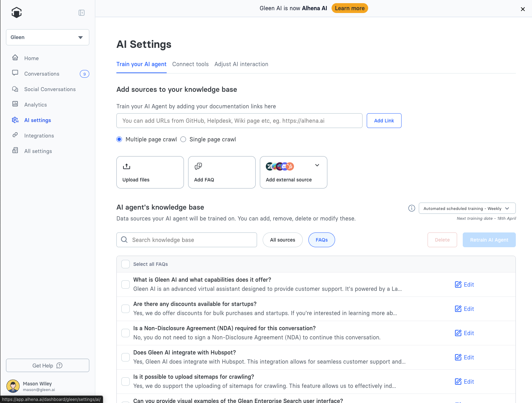Filter the list by All sources
Screen dimensions: 532x403
pos(282,240)
